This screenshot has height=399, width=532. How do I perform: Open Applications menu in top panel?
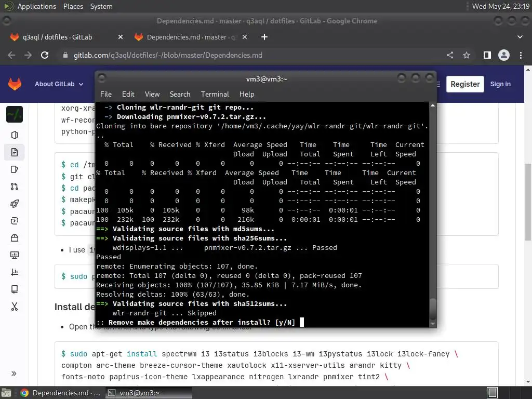coord(37,6)
